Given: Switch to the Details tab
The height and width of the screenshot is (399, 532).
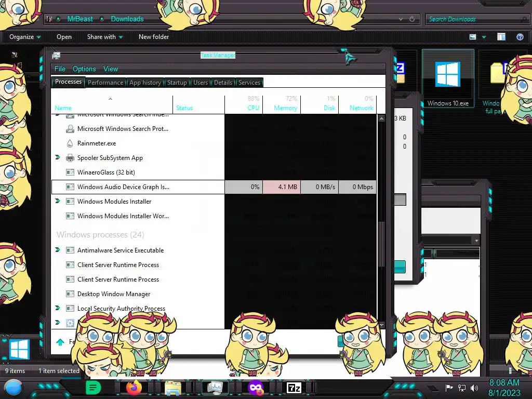Looking at the screenshot, I should click(223, 83).
